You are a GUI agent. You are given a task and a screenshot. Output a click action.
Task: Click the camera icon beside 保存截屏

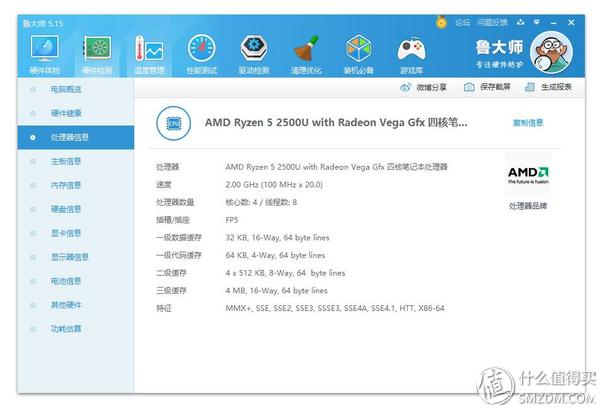[x=469, y=87]
